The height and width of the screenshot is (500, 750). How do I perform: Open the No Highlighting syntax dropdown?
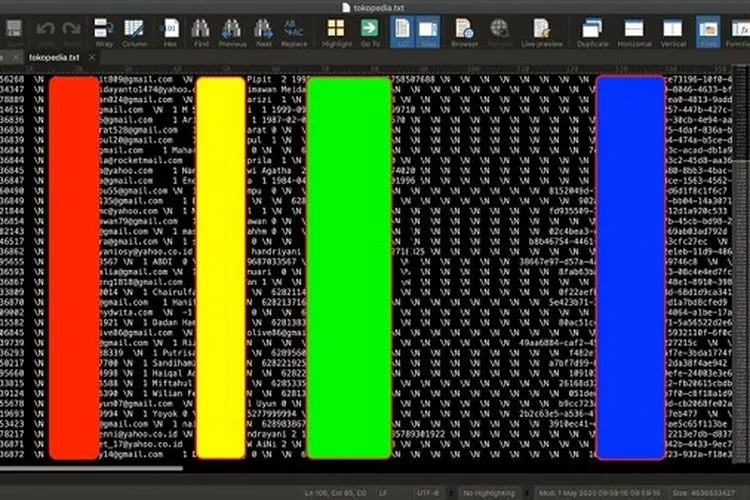coord(489,492)
